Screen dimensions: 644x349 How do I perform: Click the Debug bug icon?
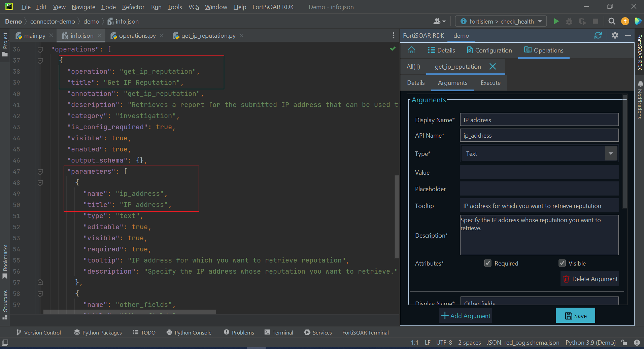coord(569,21)
